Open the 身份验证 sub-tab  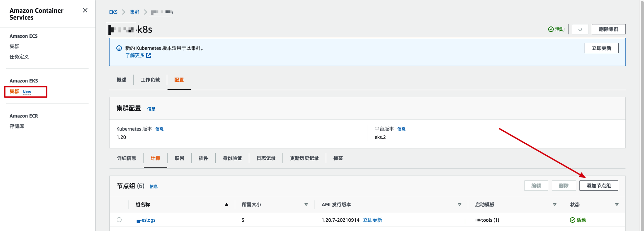(232, 158)
